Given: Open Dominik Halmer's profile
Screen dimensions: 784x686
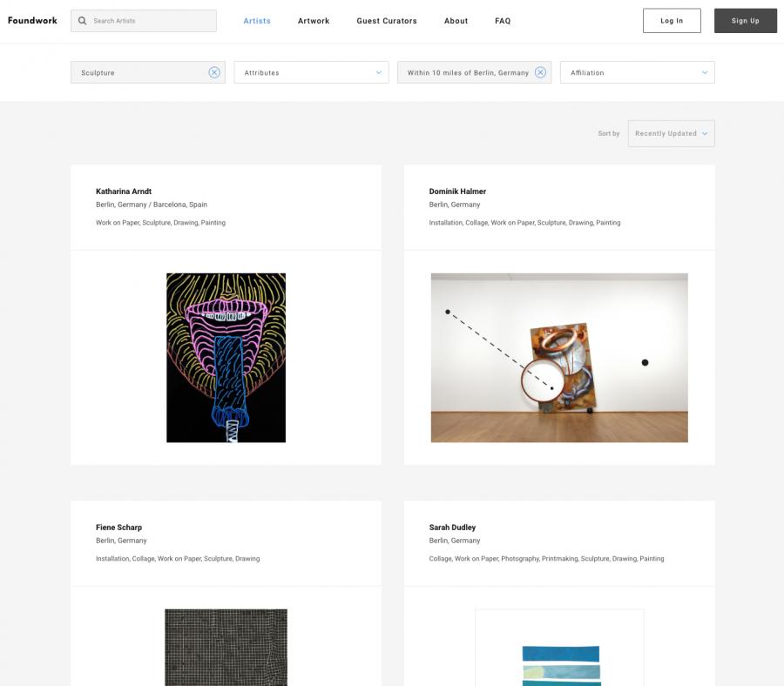Looking at the screenshot, I should click(456, 191).
